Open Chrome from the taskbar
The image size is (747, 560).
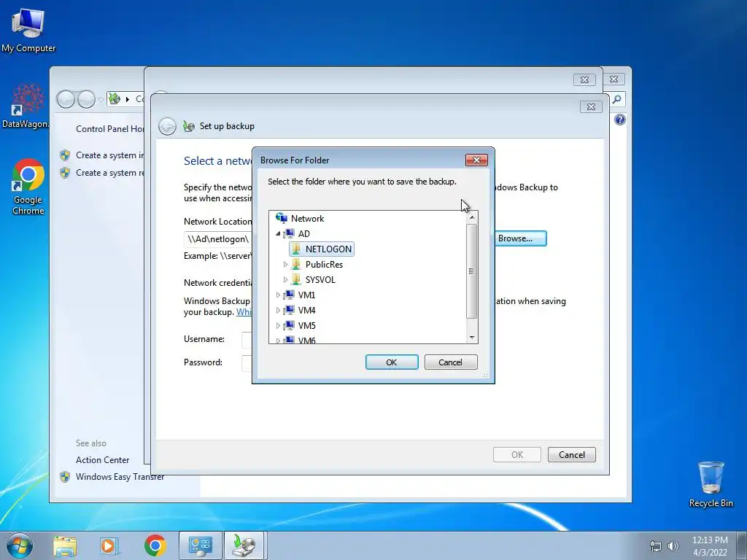click(x=155, y=545)
